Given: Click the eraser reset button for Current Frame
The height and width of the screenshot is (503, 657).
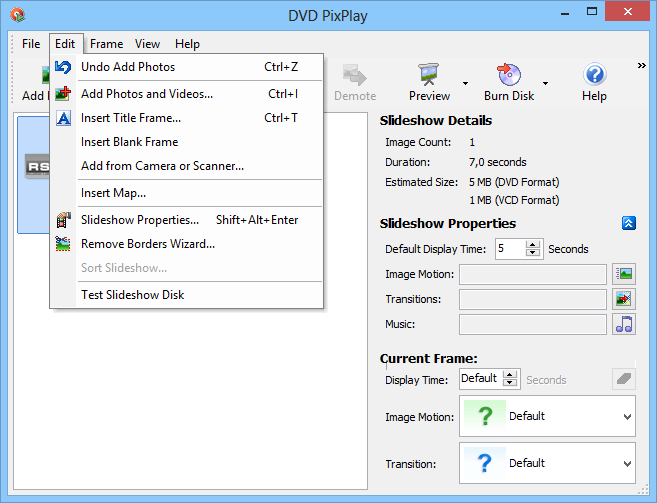Looking at the screenshot, I should (624, 379).
